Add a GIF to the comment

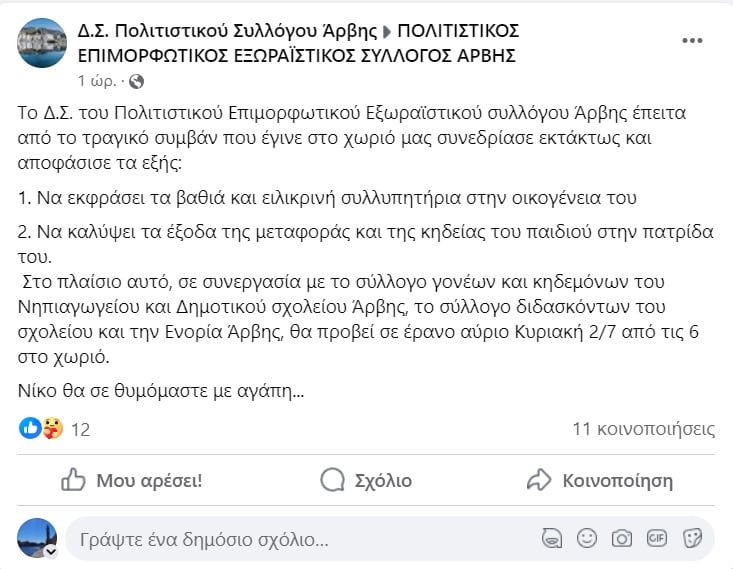tap(657, 539)
